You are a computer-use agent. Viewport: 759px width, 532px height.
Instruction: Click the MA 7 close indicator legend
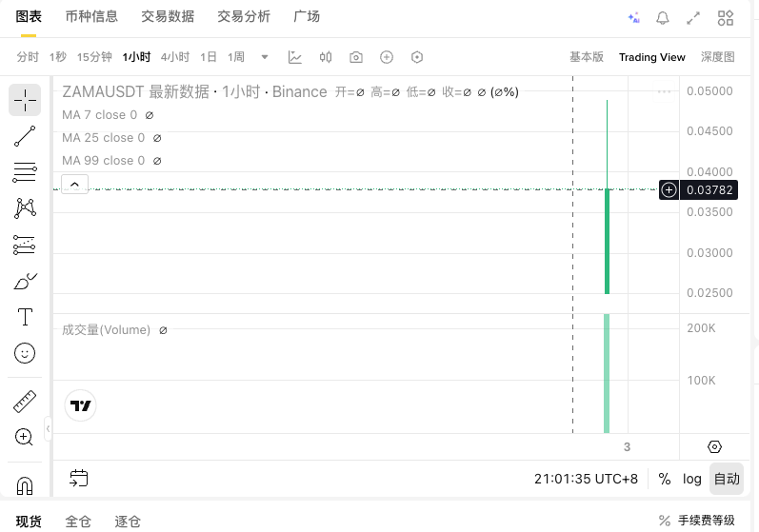(x=99, y=115)
